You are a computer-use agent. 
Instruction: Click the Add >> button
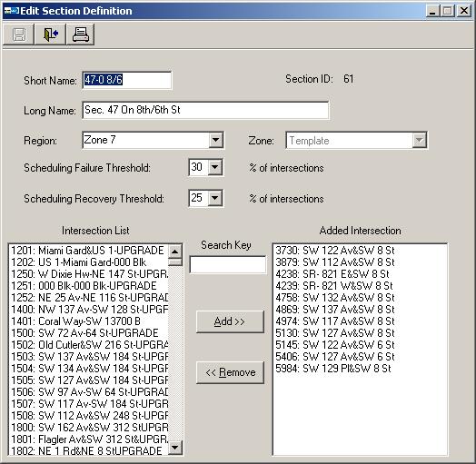(x=230, y=321)
